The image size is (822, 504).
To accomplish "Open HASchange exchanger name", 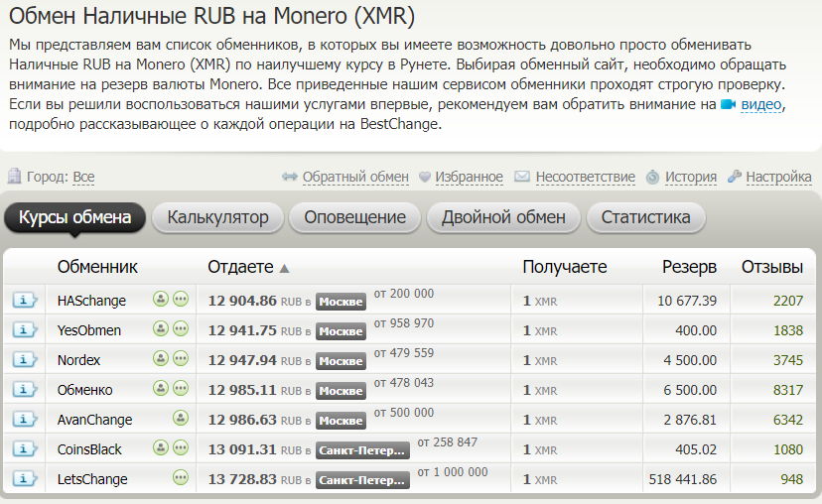I will tap(91, 301).
